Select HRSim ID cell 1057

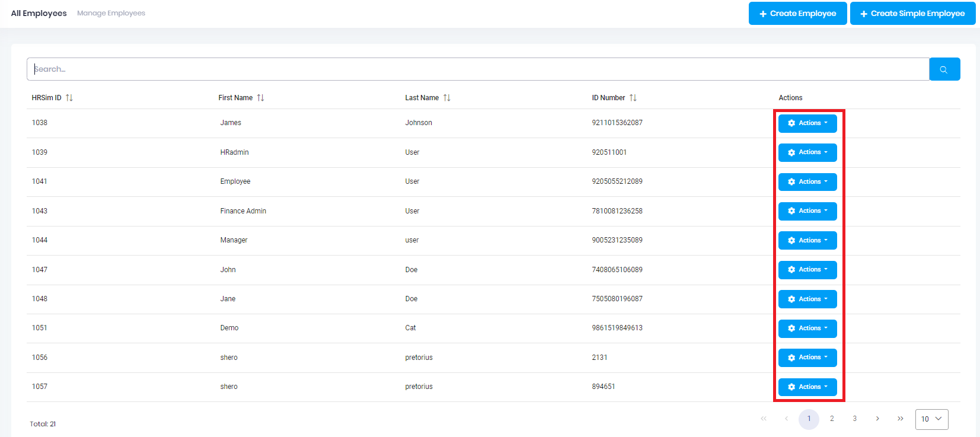[x=40, y=387]
